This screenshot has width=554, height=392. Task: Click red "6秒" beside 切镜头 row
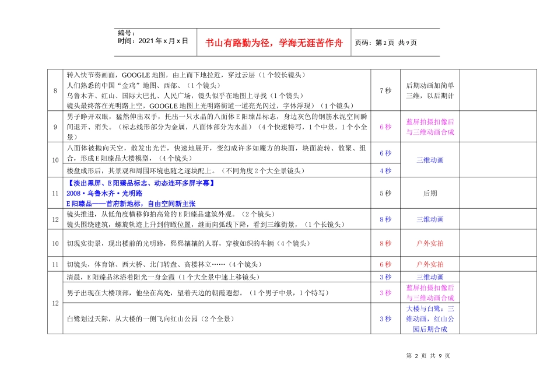(x=385, y=264)
